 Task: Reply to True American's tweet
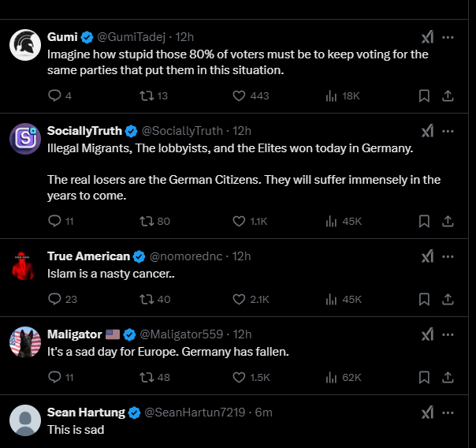(54, 299)
